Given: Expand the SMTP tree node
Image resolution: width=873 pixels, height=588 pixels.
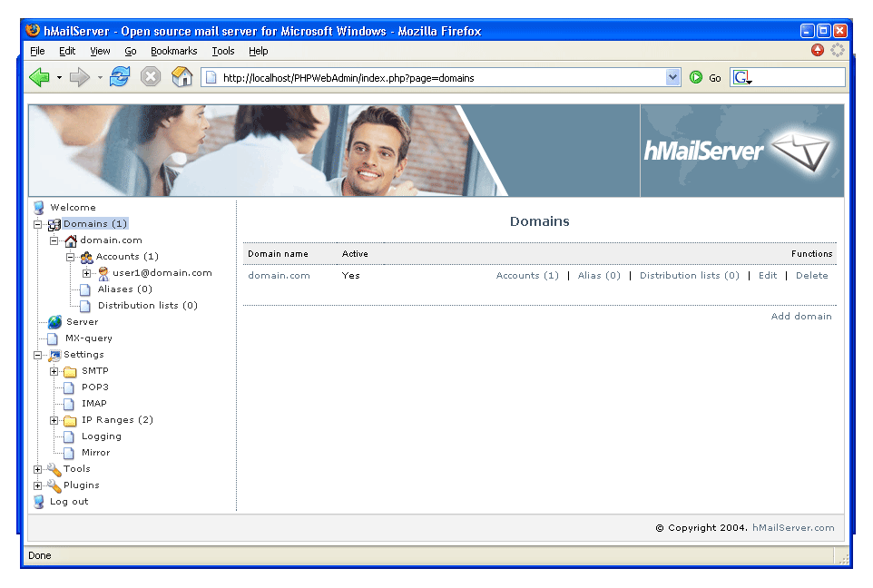Looking at the screenshot, I should (54, 371).
